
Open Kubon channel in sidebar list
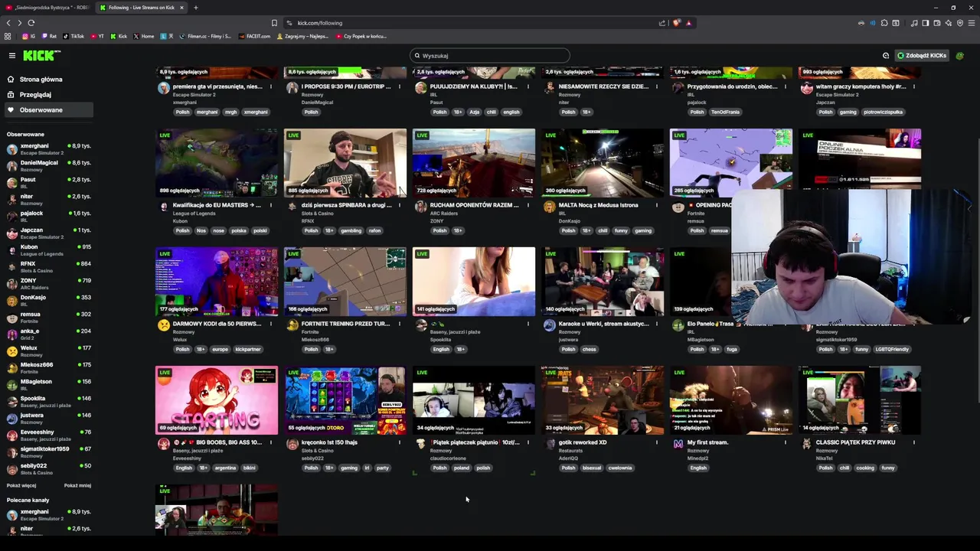[49, 249]
